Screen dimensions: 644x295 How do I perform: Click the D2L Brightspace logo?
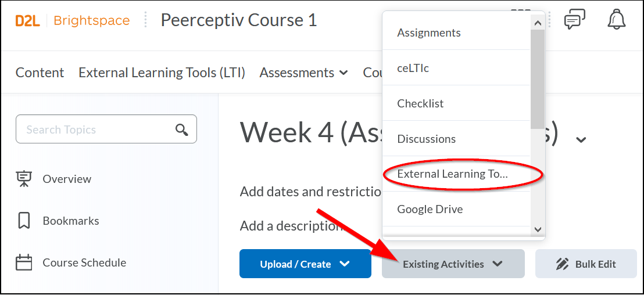[73, 21]
